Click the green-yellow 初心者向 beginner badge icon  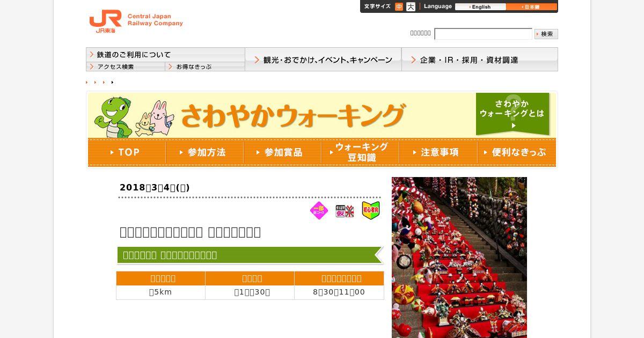[x=371, y=210]
